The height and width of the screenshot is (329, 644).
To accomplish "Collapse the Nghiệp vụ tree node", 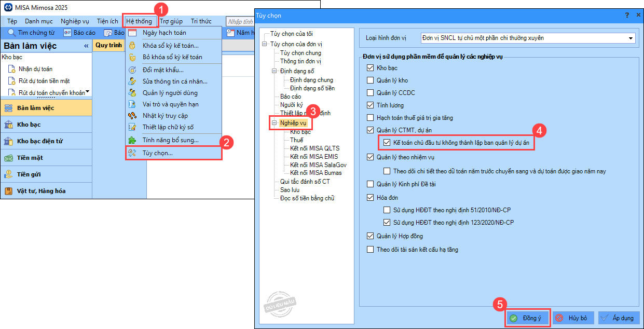I will pyautogui.click(x=274, y=123).
